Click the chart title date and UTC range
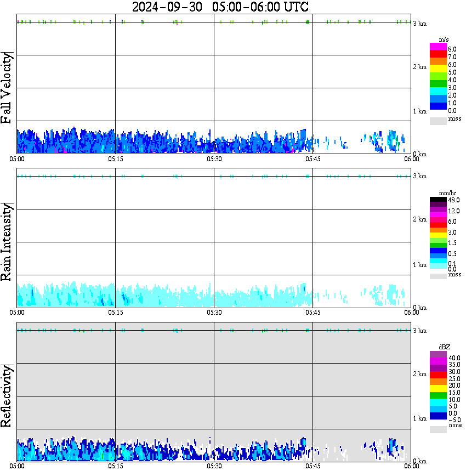This screenshot has width=466, height=476. tap(220, 7)
